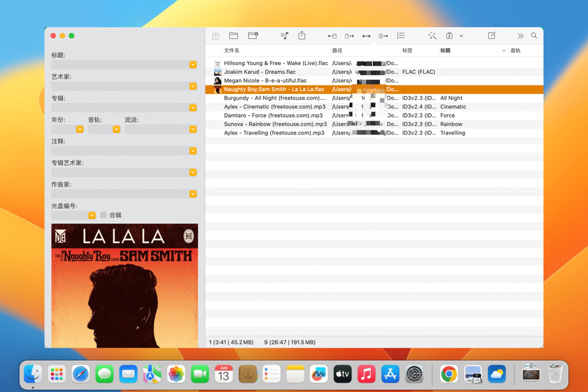Click the Travelling title cell

click(453, 133)
